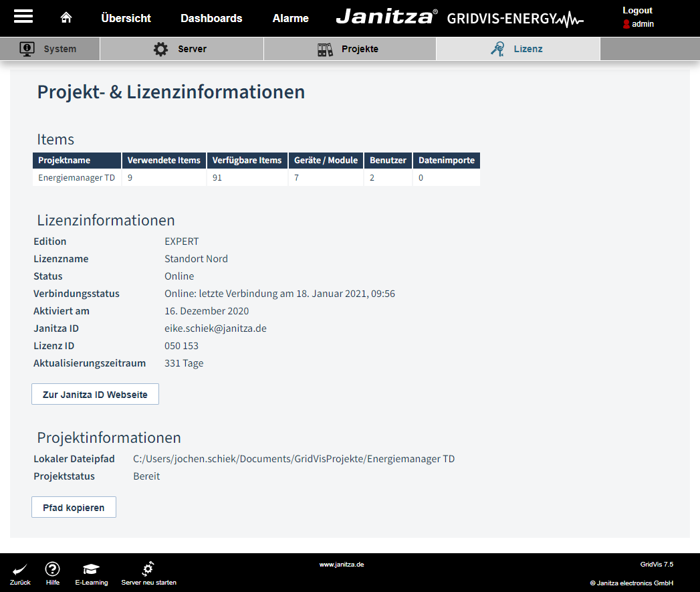Image resolution: width=700 pixels, height=592 pixels.
Task: Open the www.janitza.de link
Action: pos(343,564)
